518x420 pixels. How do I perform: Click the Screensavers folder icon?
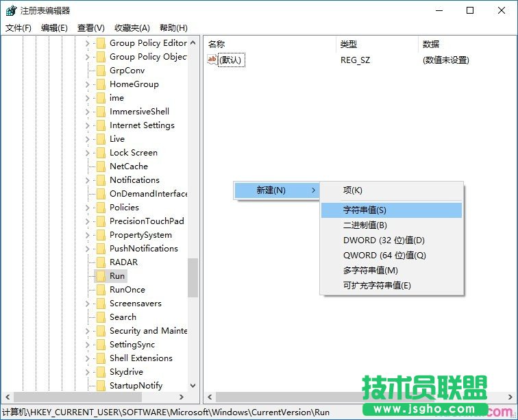[100, 304]
